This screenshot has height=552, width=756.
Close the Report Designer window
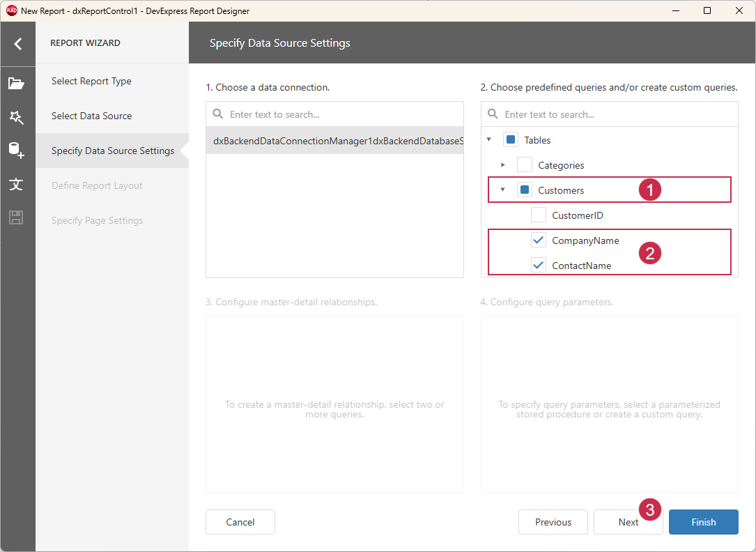(x=739, y=10)
